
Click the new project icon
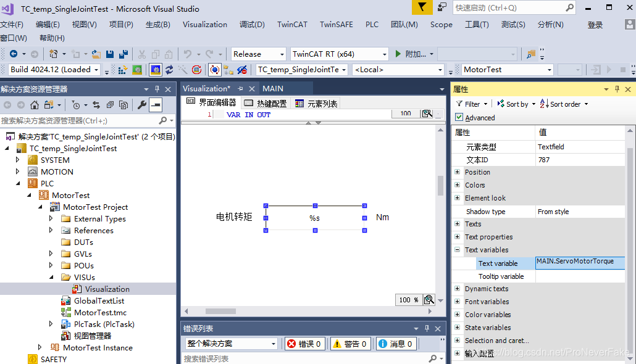pyautogui.click(x=53, y=54)
